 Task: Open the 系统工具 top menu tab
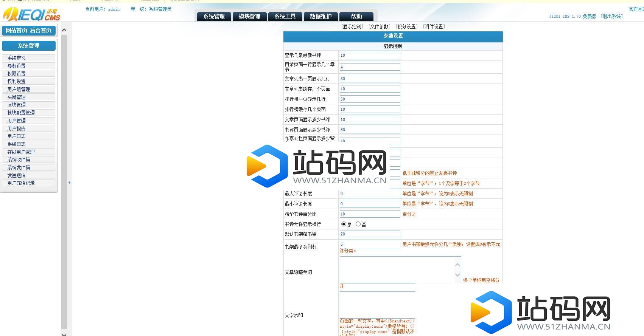pyautogui.click(x=285, y=16)
